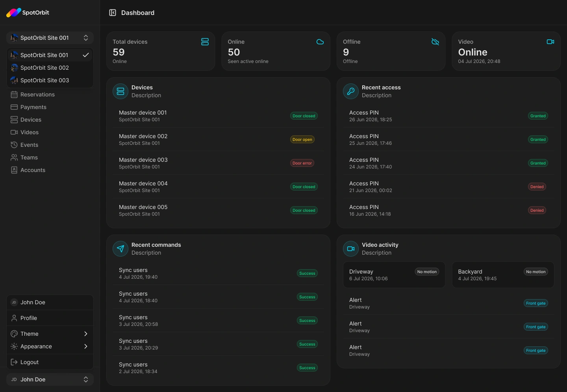Click the Payments card icon in sidebar

[x=14, y=107]
